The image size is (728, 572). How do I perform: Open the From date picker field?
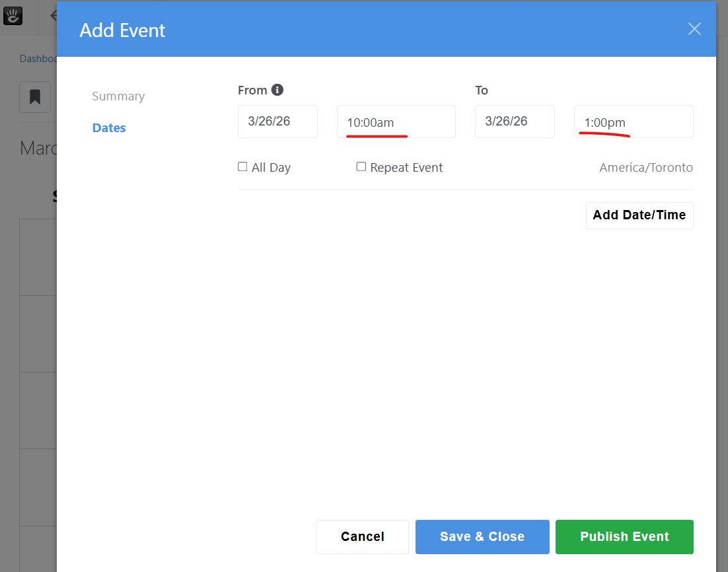(277, 122)
